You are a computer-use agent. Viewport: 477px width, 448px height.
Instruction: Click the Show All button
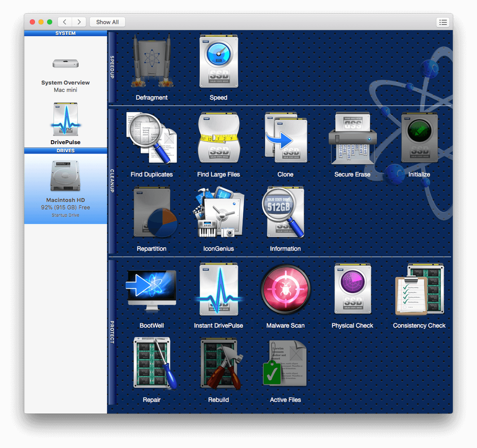pos(107,22)
